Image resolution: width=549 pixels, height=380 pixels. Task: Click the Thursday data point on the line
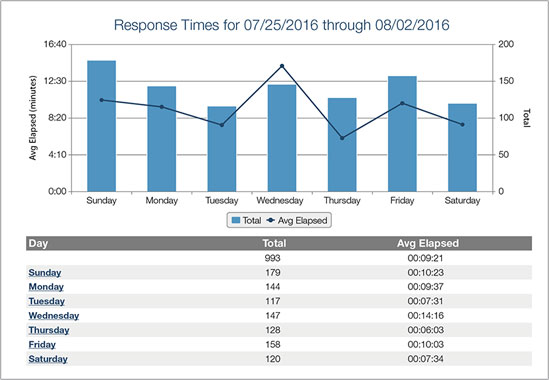(342, 138)
